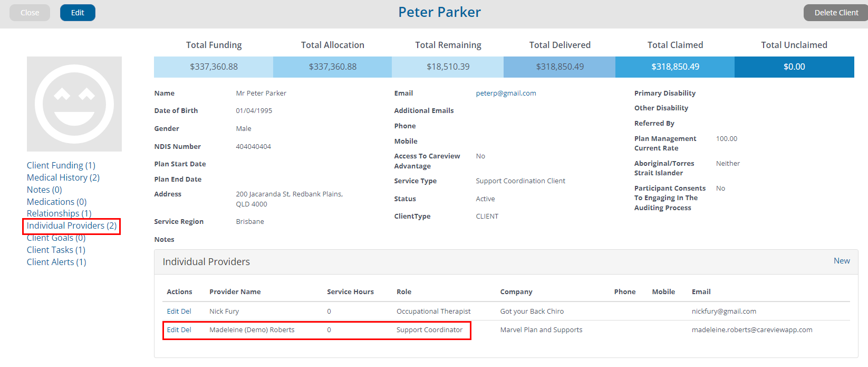This screenshot has height=367, width=868.
Task: Open Medications (0) section
Action: [x=57, y=202]
